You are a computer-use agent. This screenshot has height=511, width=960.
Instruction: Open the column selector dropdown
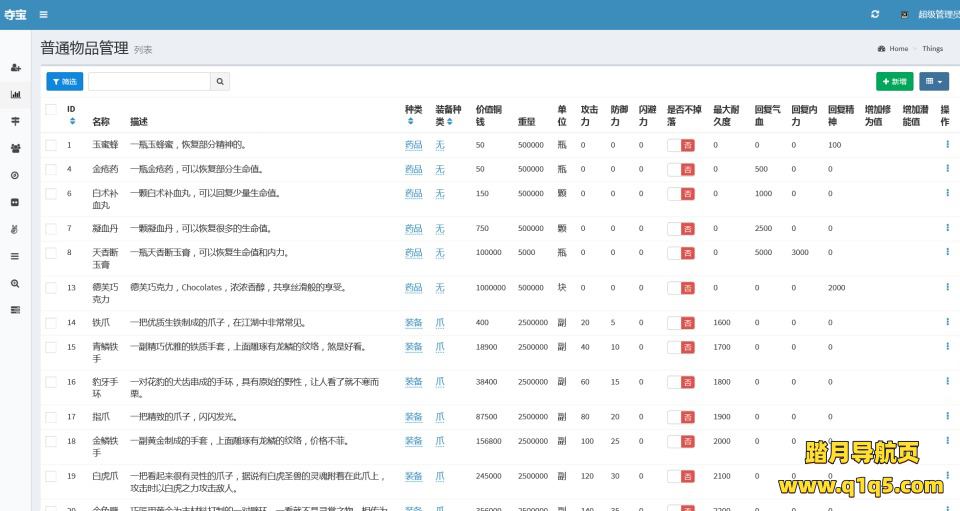(x=933, y=81)
